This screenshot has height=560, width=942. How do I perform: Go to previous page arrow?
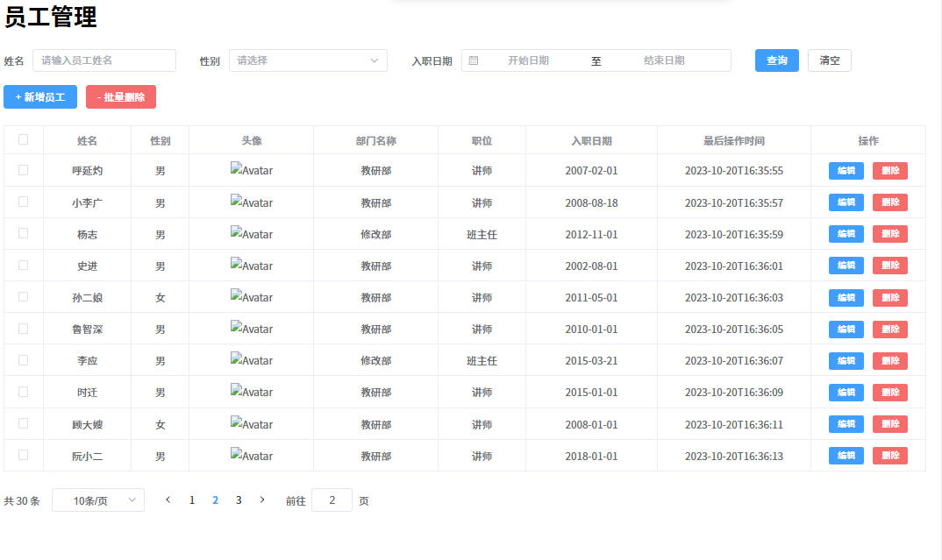click(168, 500)
